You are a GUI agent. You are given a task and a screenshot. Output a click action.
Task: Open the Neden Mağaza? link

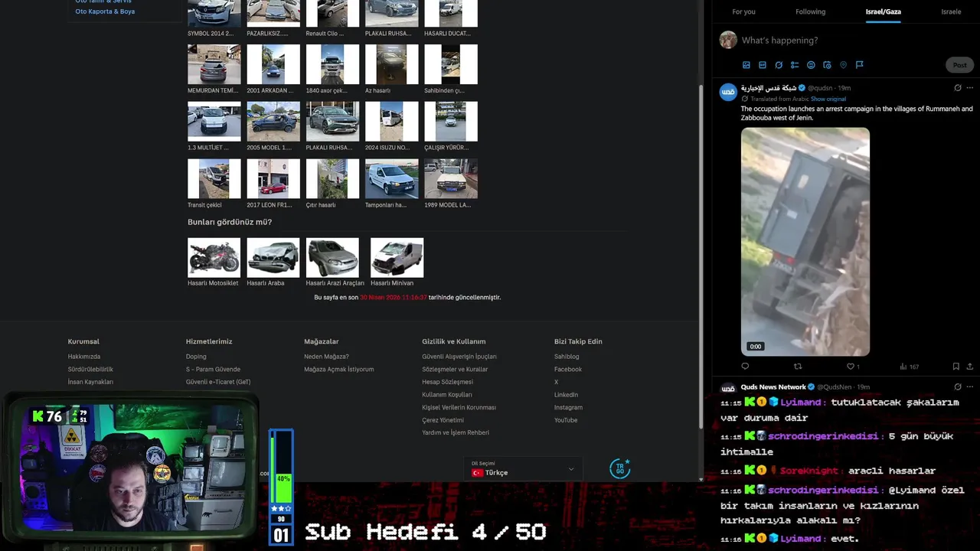tap(326, 357)
